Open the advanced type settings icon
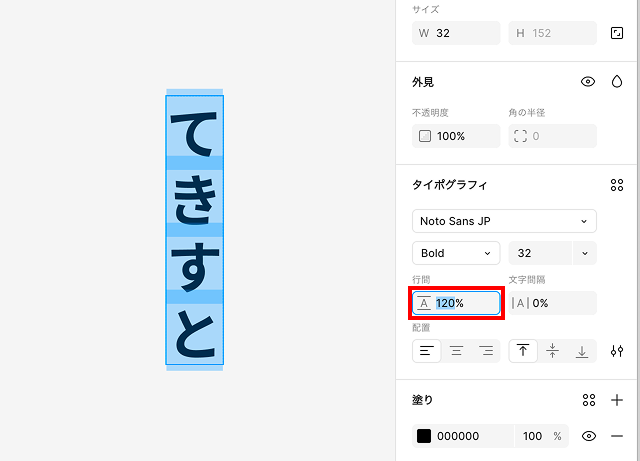The height and width of the screenshot is (461, 640). [x=617, y=351]
